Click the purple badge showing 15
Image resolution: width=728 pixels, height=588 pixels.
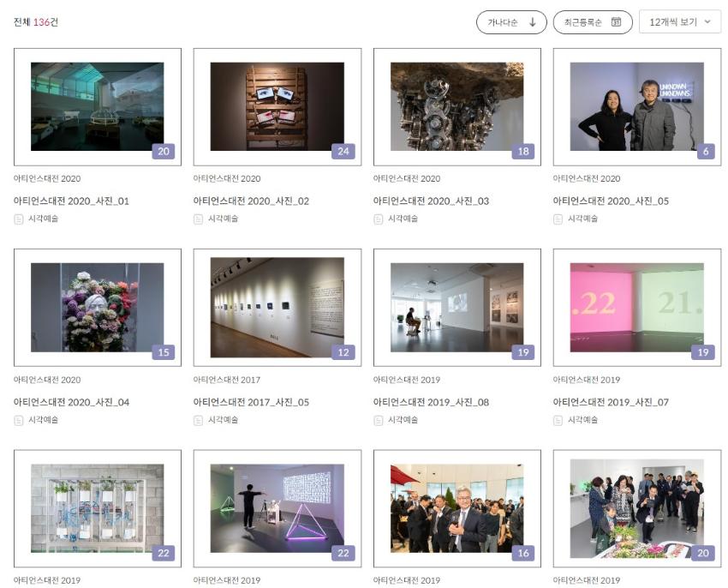tap(163, 352)
